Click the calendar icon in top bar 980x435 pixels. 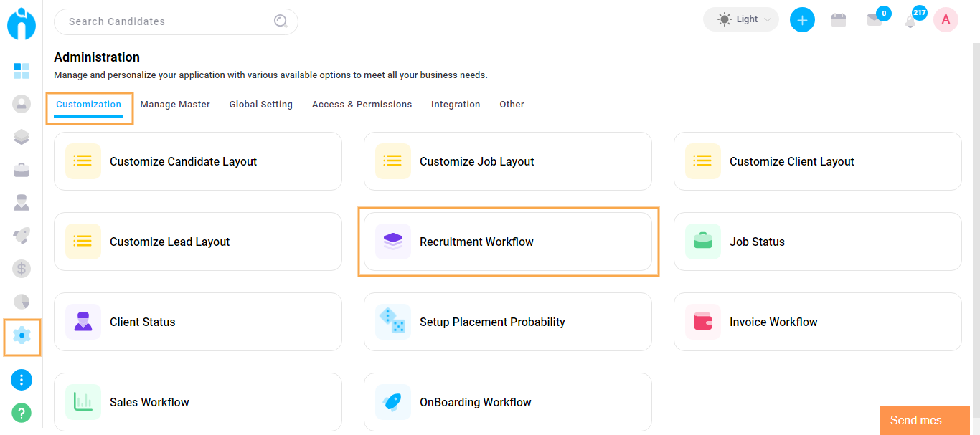838,20
